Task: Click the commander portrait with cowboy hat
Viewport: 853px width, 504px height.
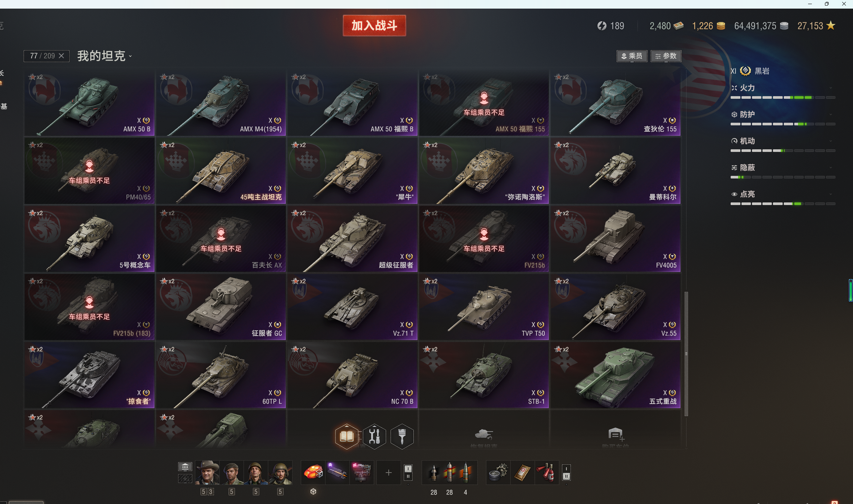Action: pyautogui.click(x=208, y=473)
